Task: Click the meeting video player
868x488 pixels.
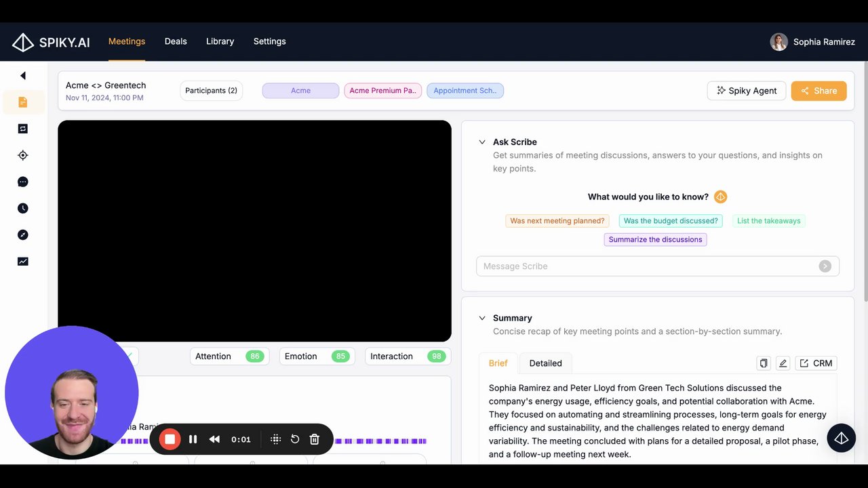Action: [254, 231]
